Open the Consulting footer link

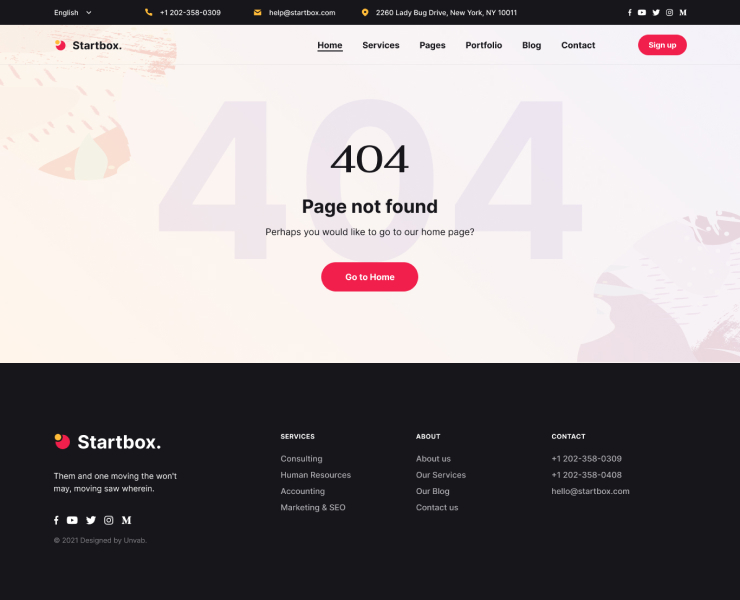pyautogui.click(x=302, y=459)
